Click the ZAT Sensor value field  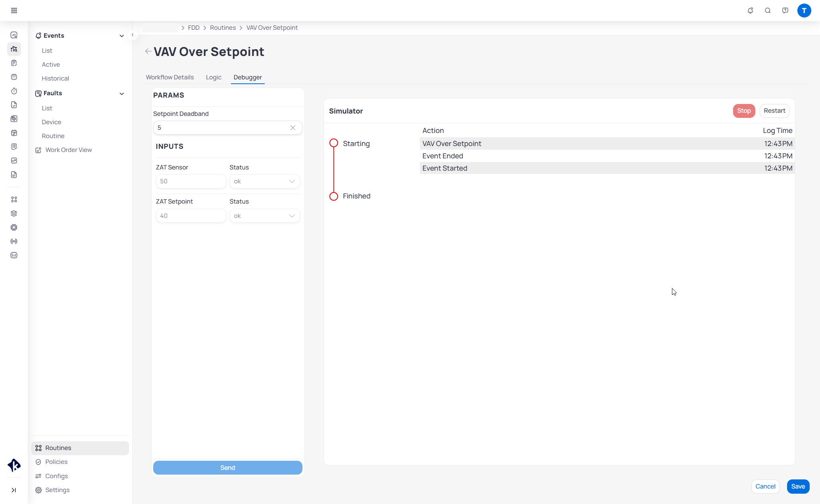tap(191, 181)
